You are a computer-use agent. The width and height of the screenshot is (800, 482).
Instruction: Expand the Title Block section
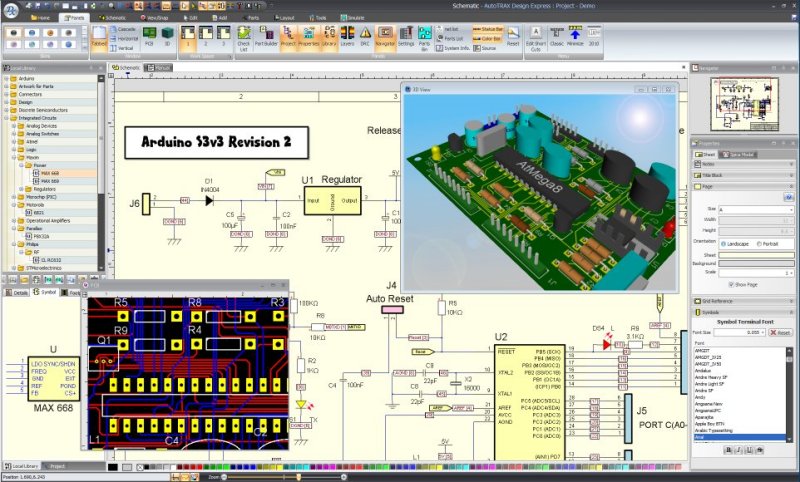(x=743, y=175)
